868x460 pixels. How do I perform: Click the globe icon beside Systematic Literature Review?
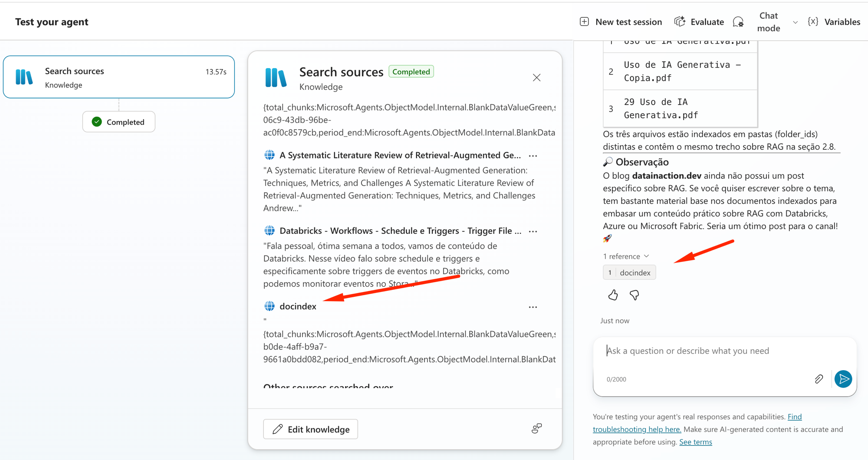tap(270, 155)
